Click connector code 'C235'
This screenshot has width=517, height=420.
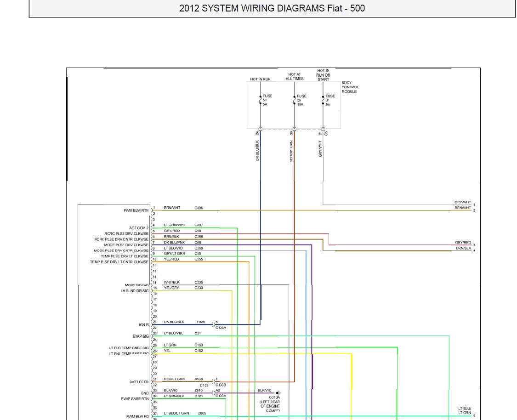[199, 282]
